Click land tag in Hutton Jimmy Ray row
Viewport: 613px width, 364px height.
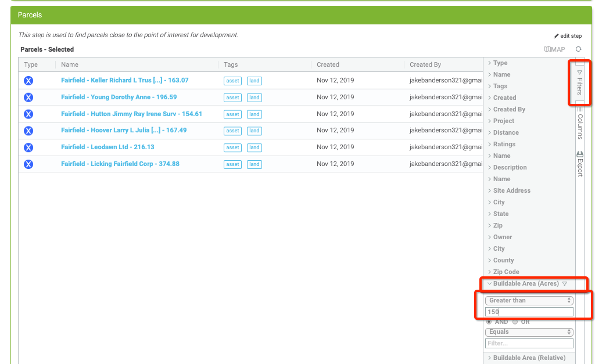pyautogui.click(x=254, y=114)
